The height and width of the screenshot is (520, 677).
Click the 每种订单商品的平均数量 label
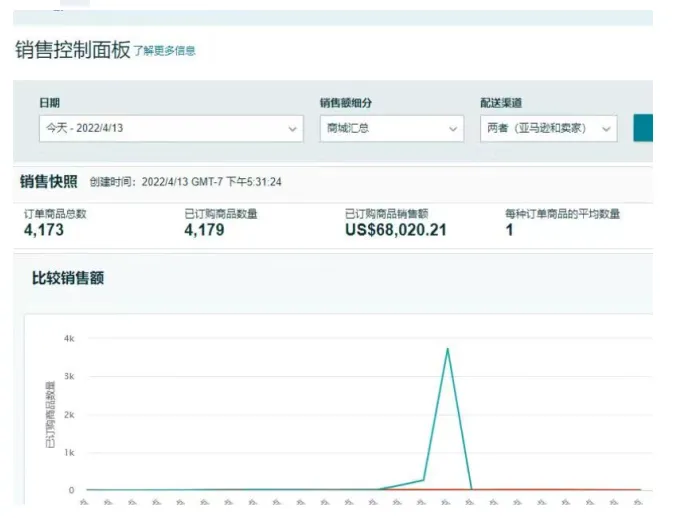563,214
